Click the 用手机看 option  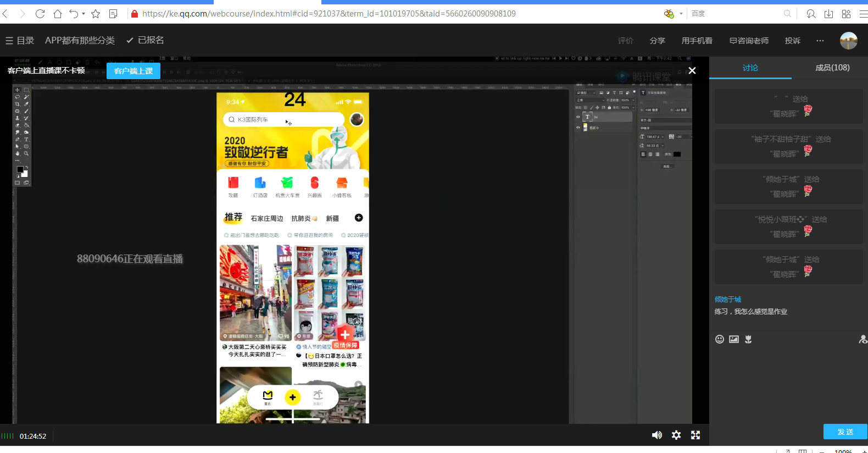(x=697, y=41)
